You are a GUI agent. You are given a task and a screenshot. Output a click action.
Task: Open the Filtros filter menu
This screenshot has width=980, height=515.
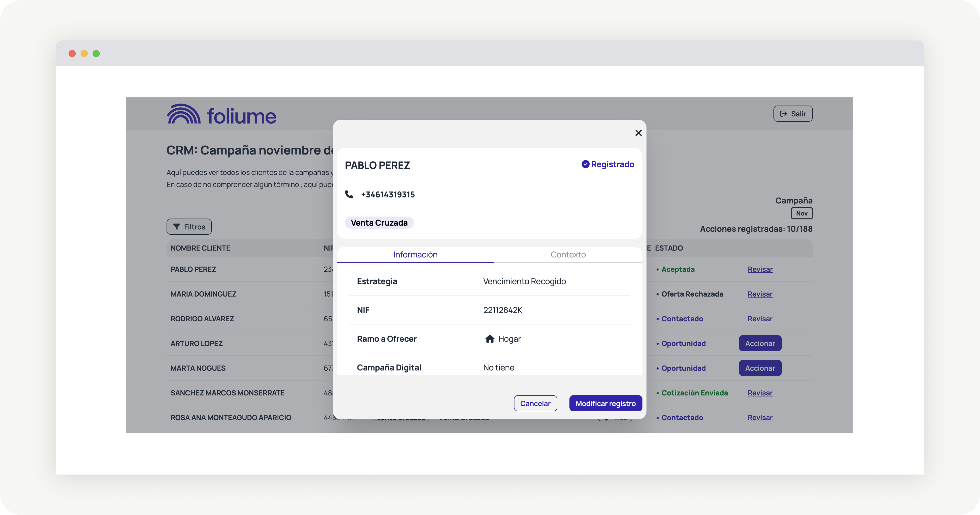pyautogui.click(x=189, y=226)
